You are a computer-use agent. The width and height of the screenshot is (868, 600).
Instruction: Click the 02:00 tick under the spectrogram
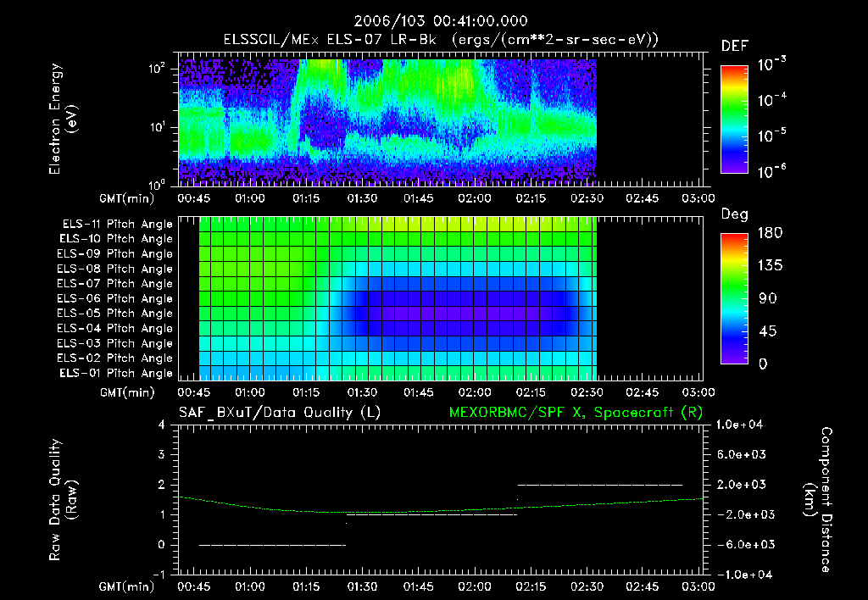pos(475,198)
